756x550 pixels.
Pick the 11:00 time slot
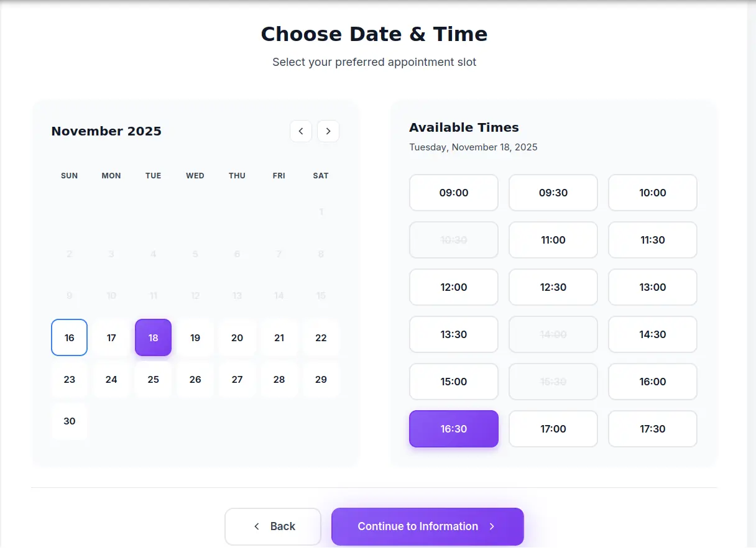point(553,240)
